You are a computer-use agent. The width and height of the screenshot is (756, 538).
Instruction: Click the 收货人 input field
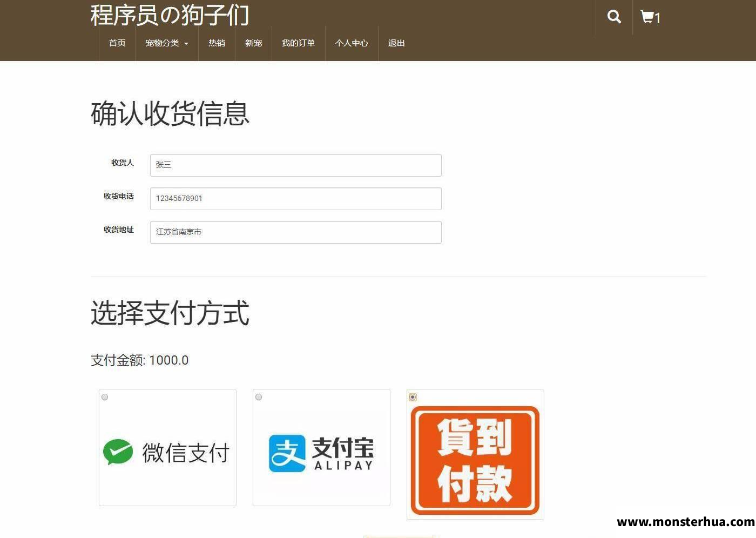295,165
